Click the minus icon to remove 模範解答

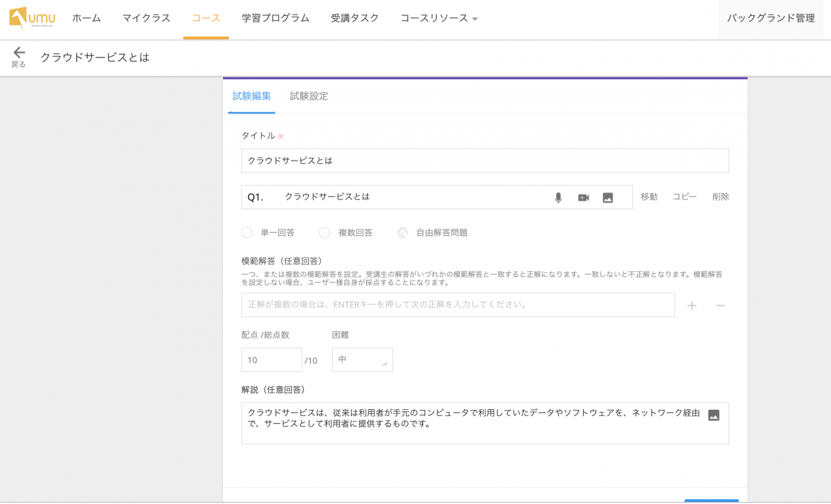pos(720,305)
